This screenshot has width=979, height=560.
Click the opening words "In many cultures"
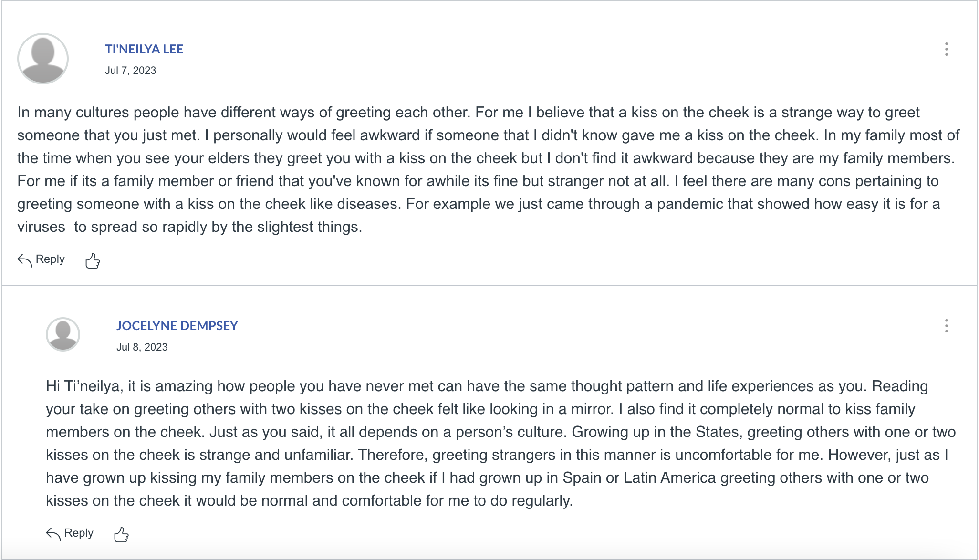point(73,113)
